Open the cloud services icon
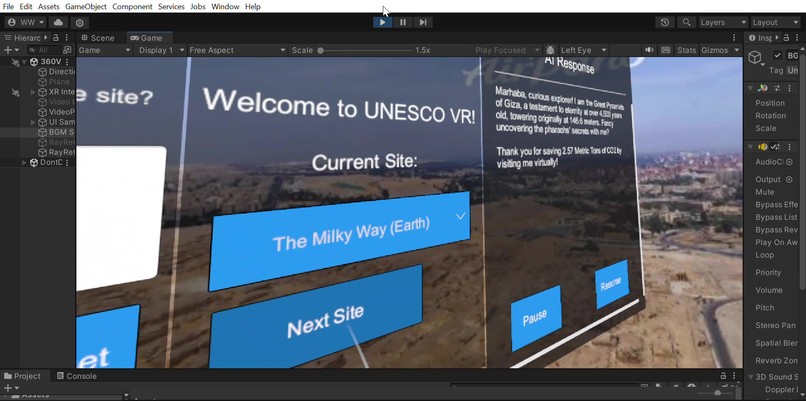 point(59,22)
